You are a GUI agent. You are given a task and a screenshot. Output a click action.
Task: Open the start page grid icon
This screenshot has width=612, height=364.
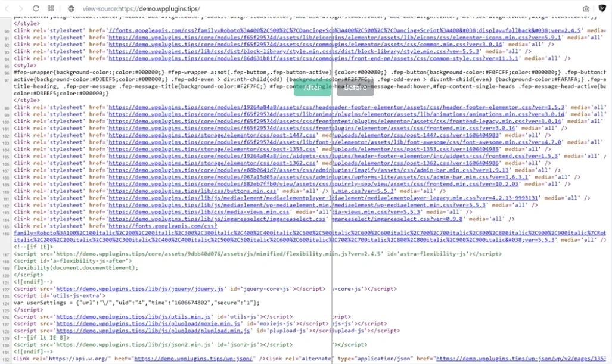coord(51,8)
